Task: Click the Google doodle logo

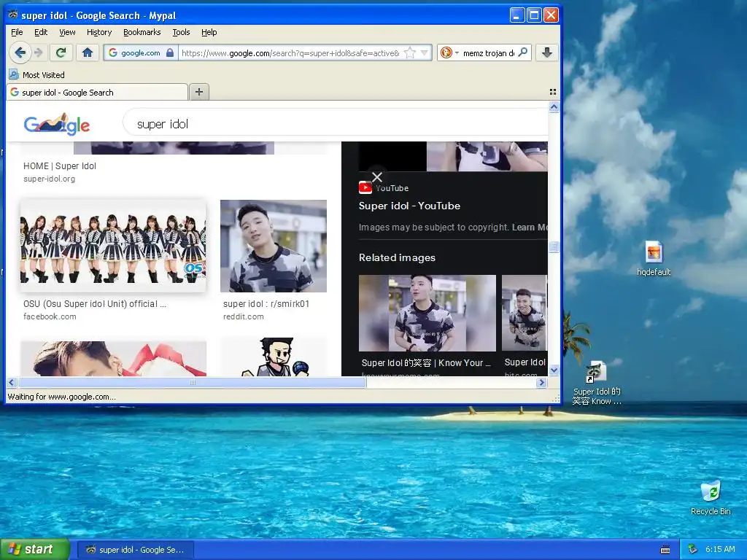Action: (x=57, y=124)
